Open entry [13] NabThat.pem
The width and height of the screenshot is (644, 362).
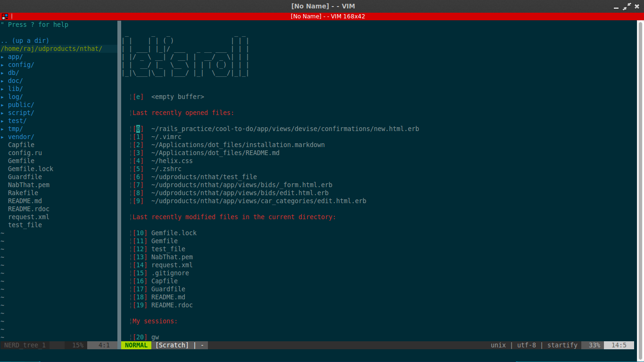tap(163, 257)
